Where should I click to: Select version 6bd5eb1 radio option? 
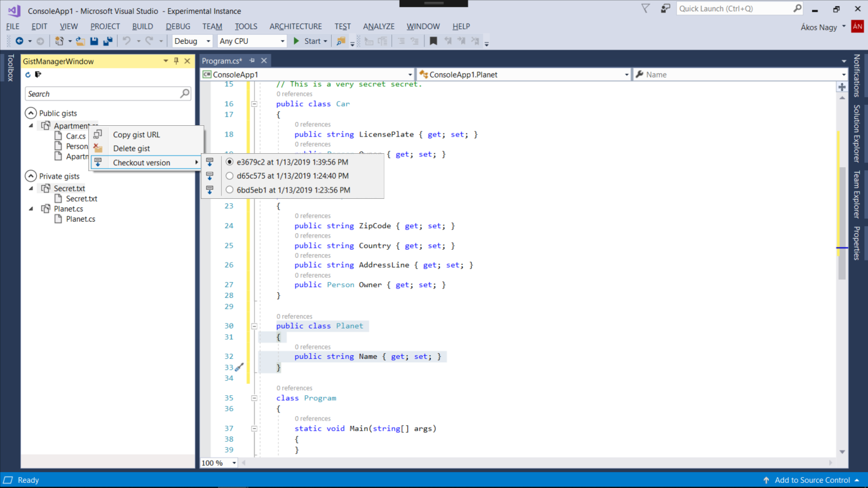[x=230, y=190]
